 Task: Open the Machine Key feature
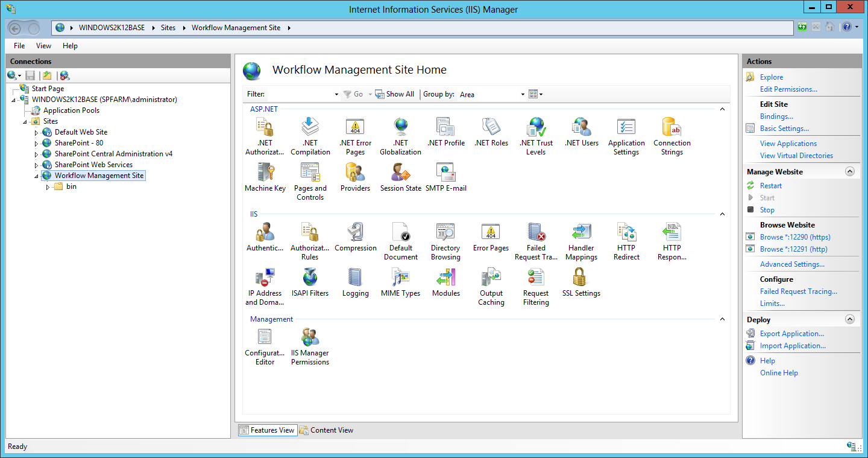[x=265, y=174]
